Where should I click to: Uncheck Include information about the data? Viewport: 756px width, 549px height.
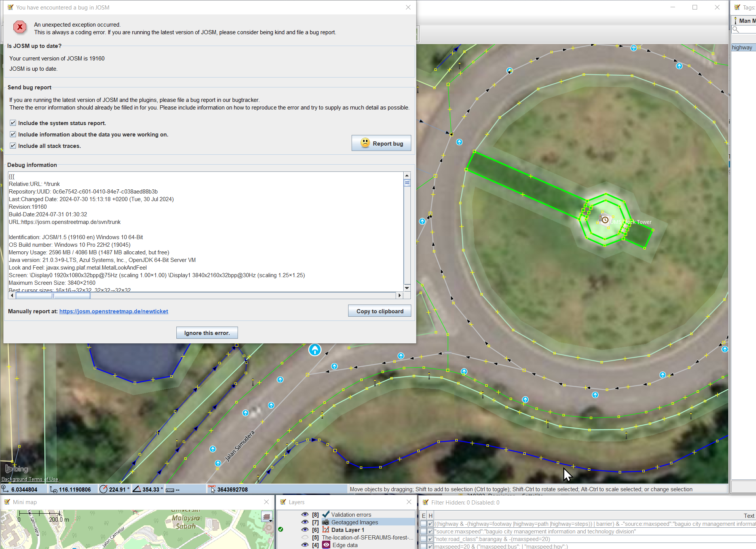(13, 134)
